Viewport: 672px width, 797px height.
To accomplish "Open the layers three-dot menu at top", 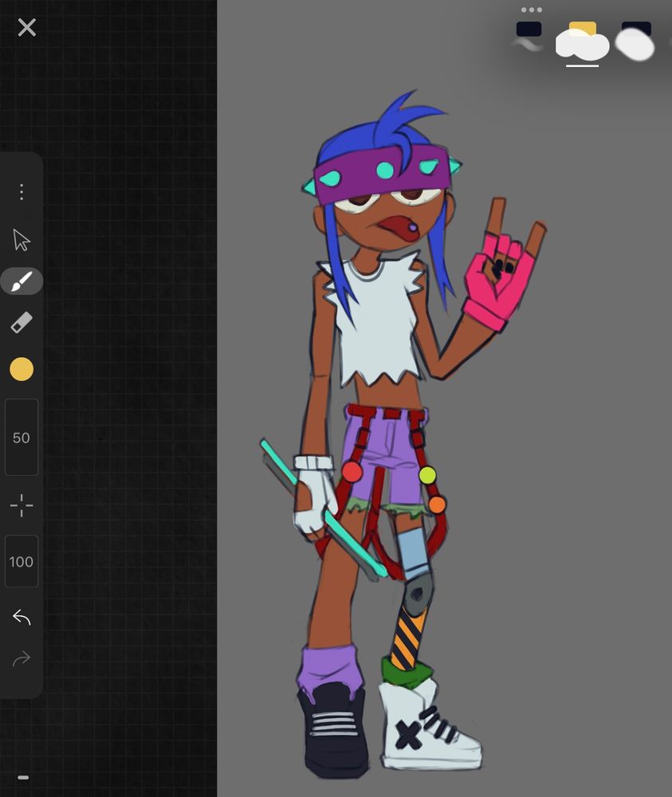I will (x=531, y=10).
